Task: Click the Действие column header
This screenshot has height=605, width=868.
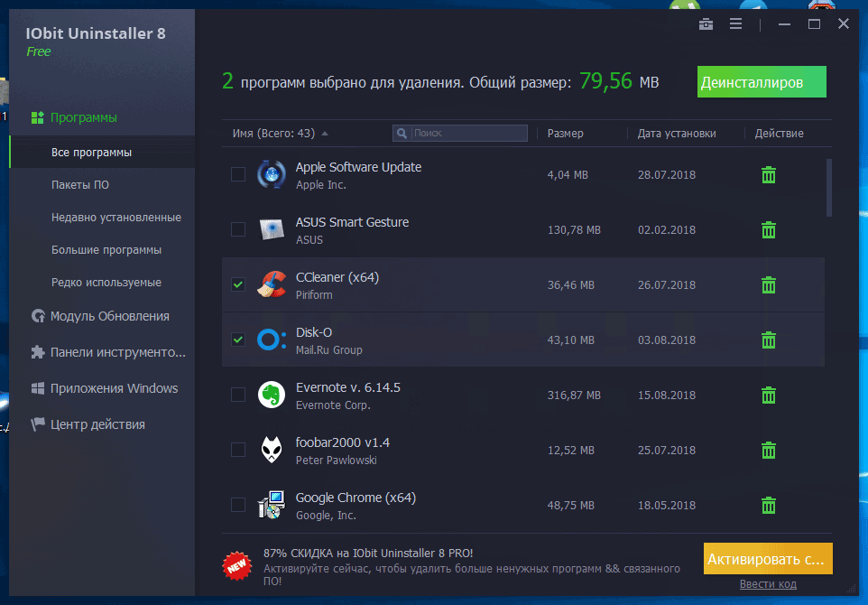Action: pos(779,134)
